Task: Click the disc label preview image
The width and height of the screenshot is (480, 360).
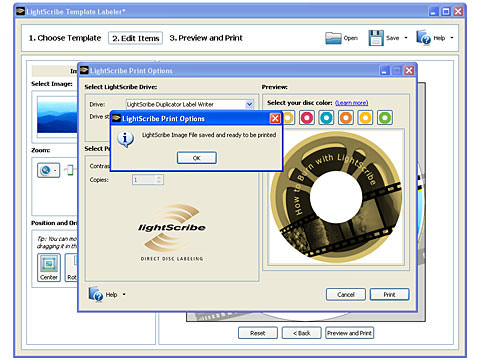Action: 336,197
